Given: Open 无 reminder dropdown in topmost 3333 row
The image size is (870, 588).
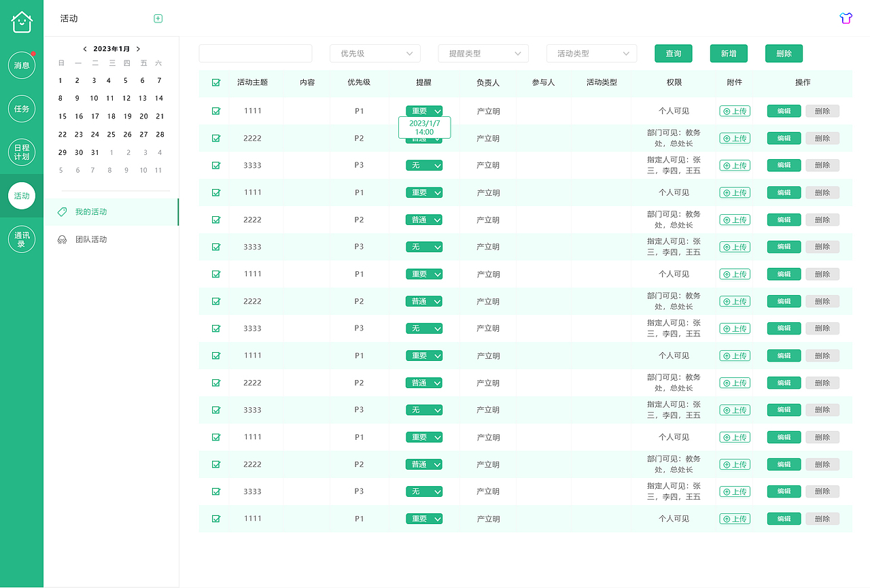Looking at the screenshot, I should (424, 165).
